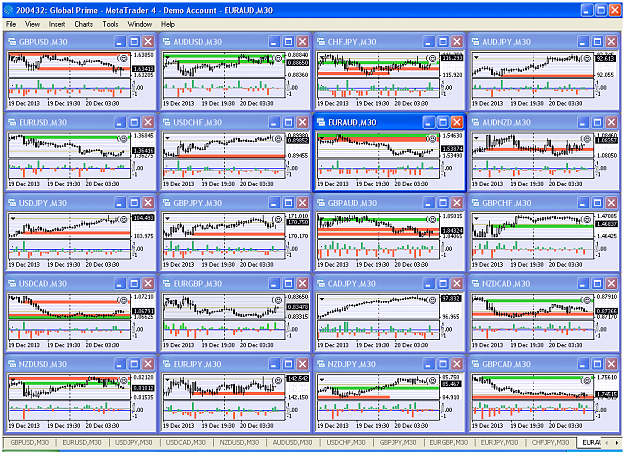Switch to the USDCHF,M30 bottom tab
The width and height of the screenshot is (625, 452).
346,442
